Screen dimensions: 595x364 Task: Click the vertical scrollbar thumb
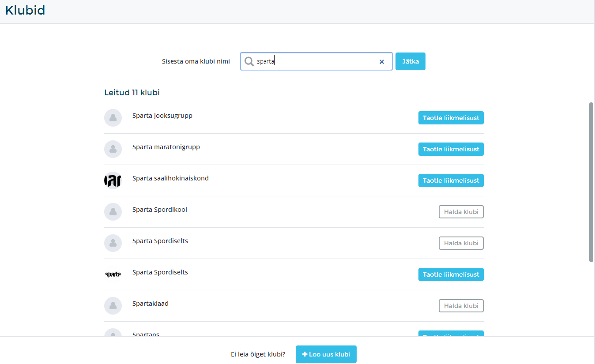pos(591,182)
